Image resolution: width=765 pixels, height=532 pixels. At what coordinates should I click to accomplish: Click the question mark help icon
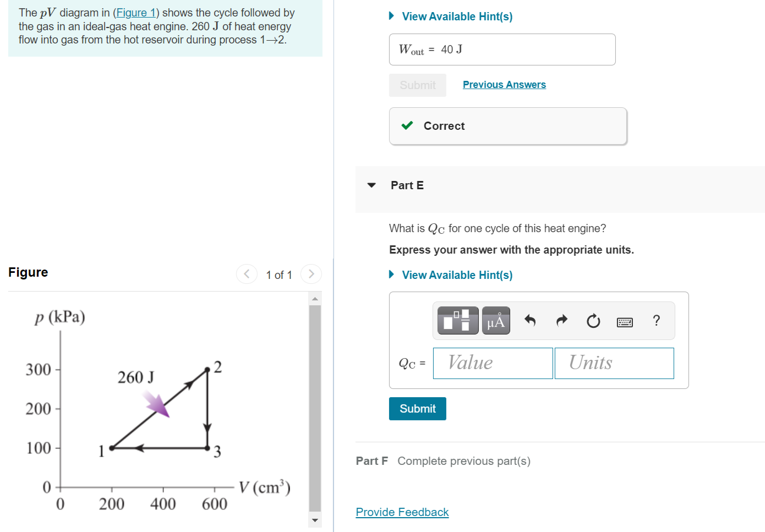click(x=656, y=320)
